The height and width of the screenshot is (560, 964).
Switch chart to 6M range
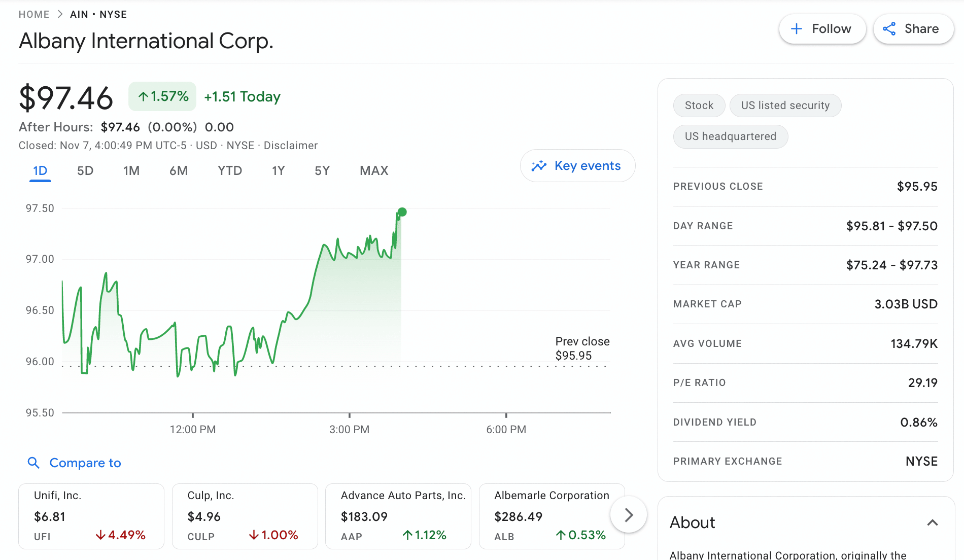(179, 171)
